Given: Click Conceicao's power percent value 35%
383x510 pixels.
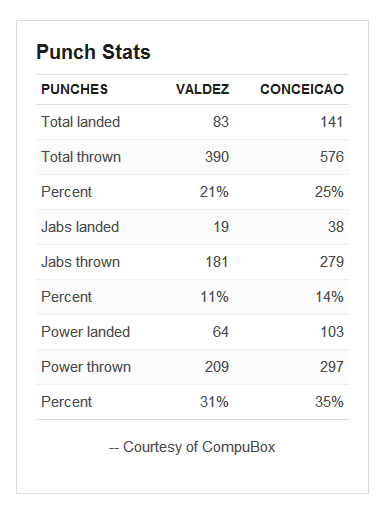Looking at the screenshot, I should click(x=329, y=402).
